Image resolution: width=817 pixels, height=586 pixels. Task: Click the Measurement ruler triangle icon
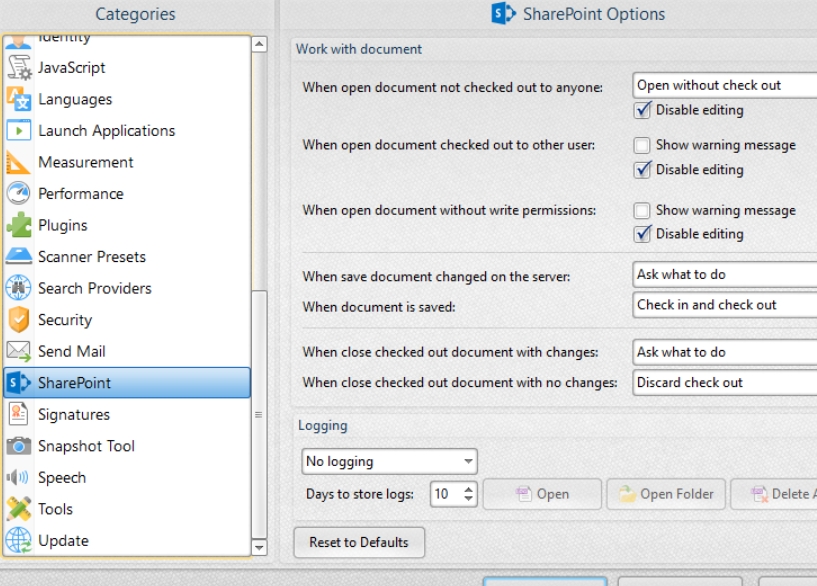(18, 163)
